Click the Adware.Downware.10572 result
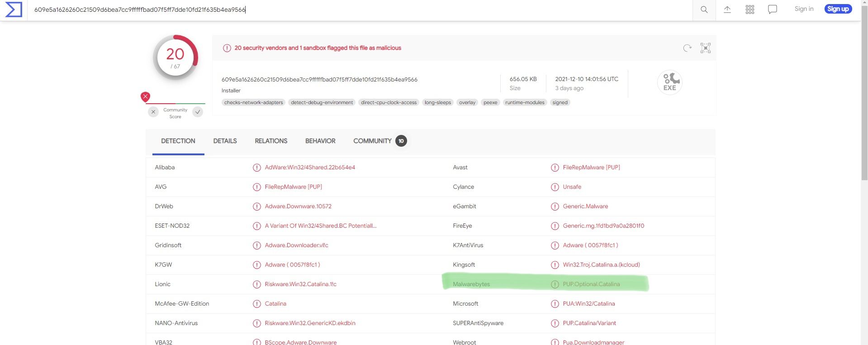 click(x=298, y=206)
